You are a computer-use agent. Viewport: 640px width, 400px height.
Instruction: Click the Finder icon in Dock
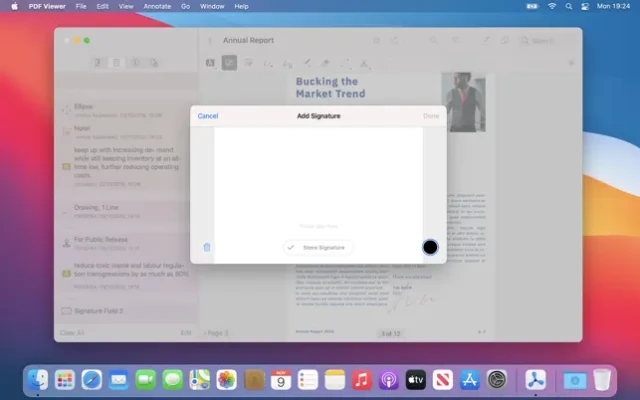tap(38, 380)
